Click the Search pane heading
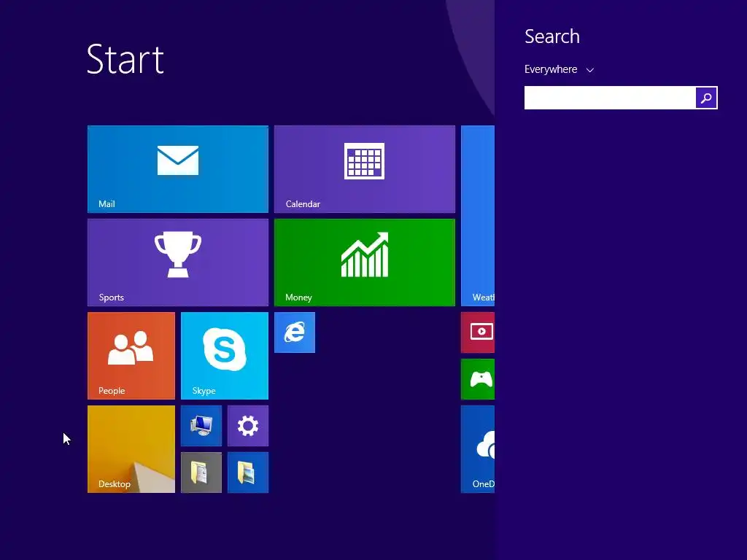Screen dimensions: 747x560 (552, 36)
